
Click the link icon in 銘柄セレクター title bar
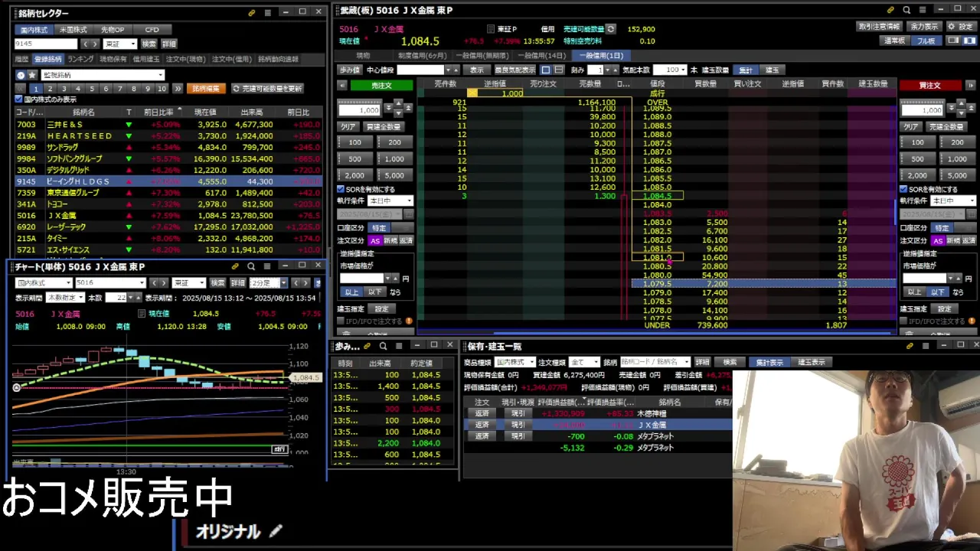(x=252, y=13)
